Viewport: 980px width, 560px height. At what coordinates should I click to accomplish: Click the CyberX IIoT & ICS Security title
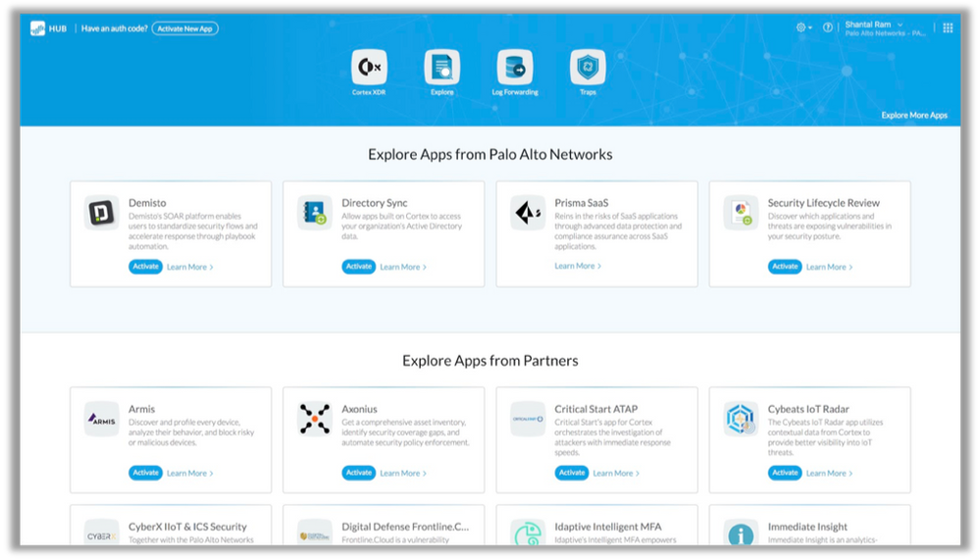point(187,527)
